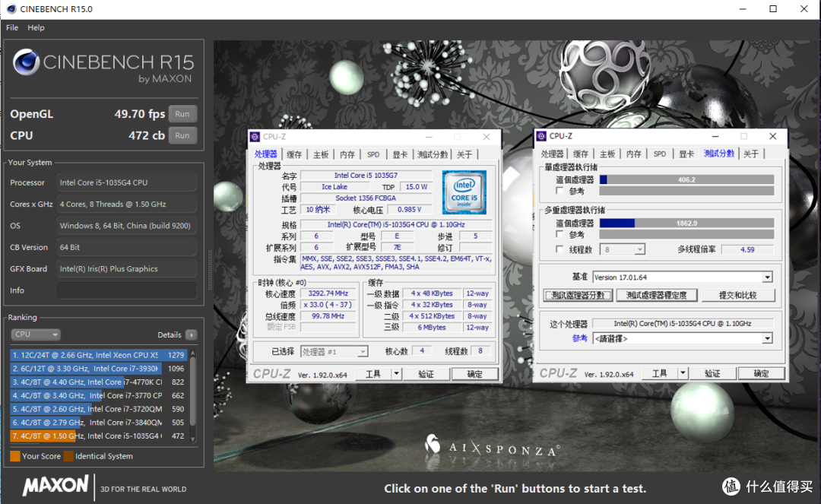Open 工具 dropdown arrow in right CPU-Z

click(683, 373)
